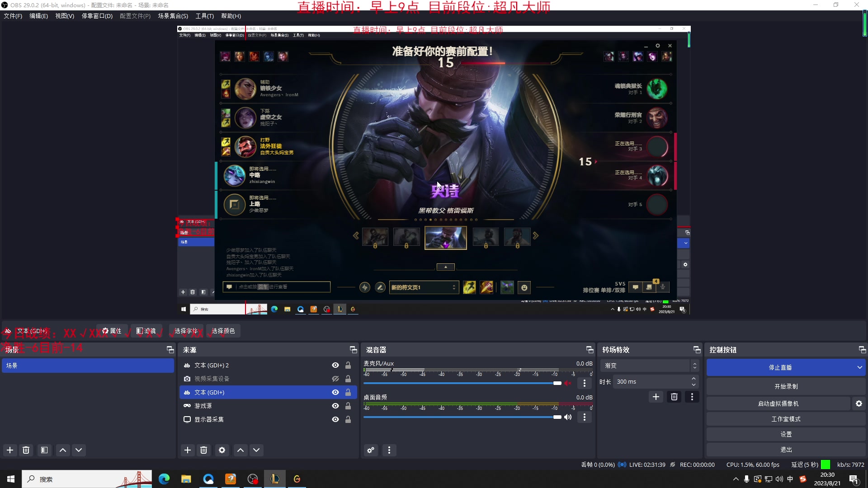The width and height of the screenshot is (868, 488).
Task: Increase the transition duration with the stepper
Action: pos(693,379)
